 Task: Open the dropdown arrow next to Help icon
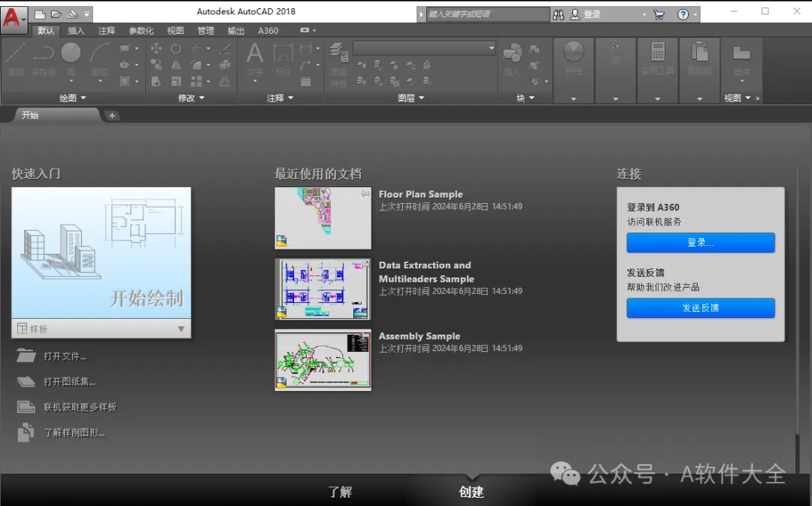[695, 15]
